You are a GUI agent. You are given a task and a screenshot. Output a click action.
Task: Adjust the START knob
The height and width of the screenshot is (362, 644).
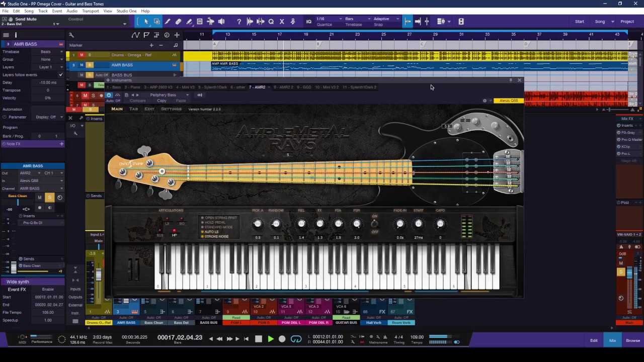tap(419, 224)
